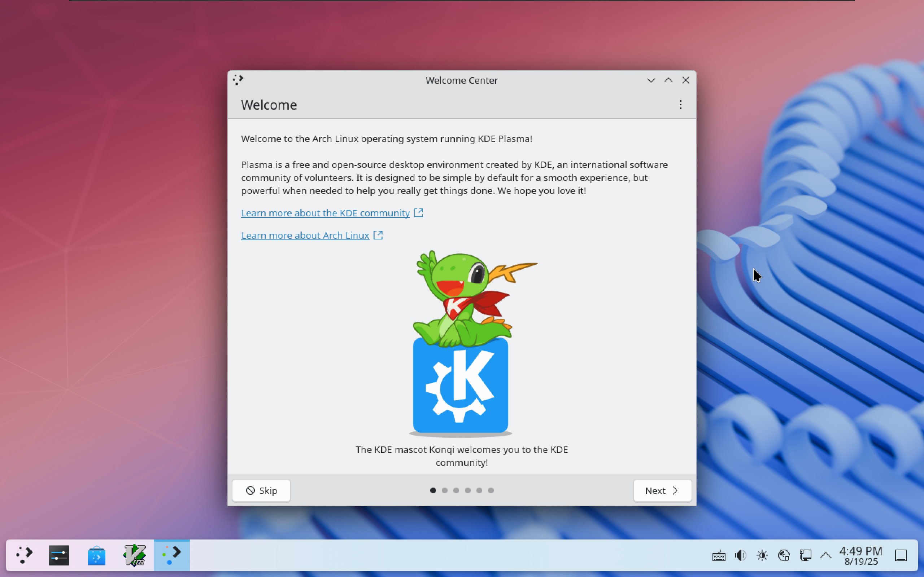Jump to the second page dot
The image size is (924, 577).
click(444, 490)
